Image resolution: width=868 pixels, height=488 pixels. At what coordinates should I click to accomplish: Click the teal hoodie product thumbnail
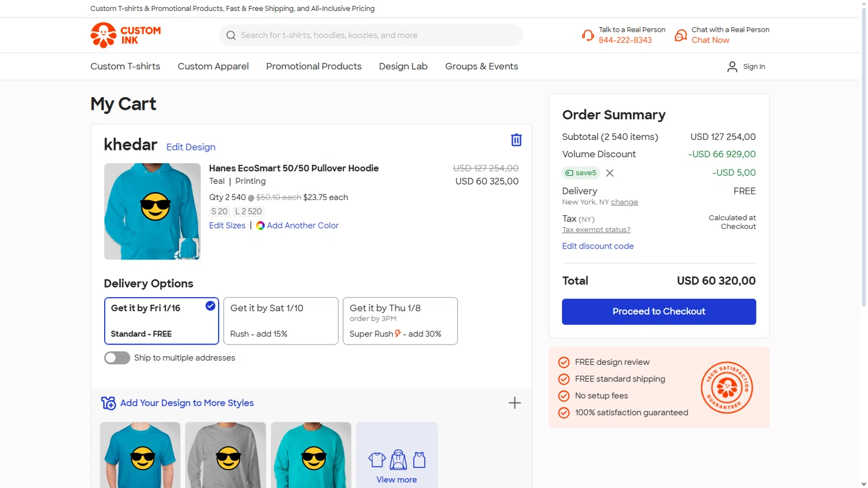coord(152,211)
